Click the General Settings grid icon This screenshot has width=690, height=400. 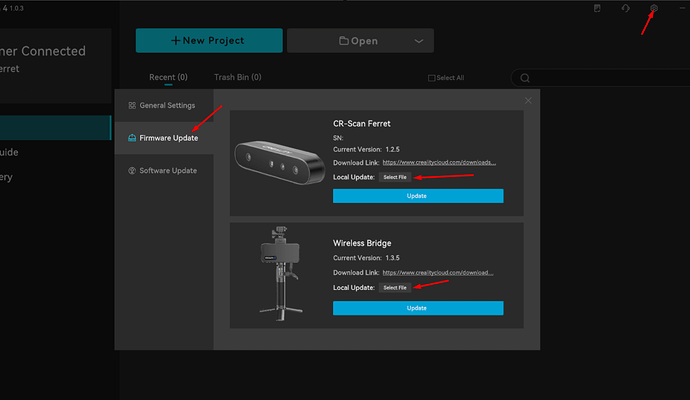tap(132, 105)
